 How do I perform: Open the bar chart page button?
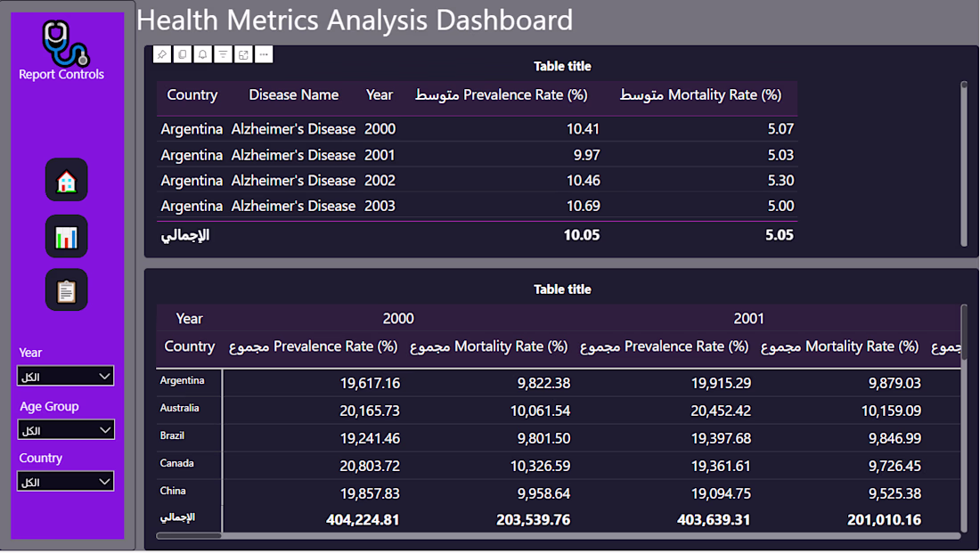[x=66, y=237]
